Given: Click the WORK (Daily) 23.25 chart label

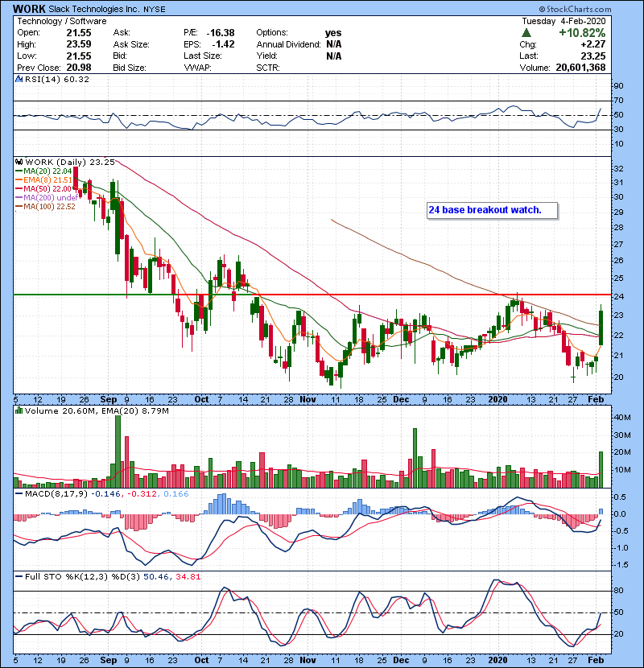Looking at the screenshot, I should click(x=70, y=163).
